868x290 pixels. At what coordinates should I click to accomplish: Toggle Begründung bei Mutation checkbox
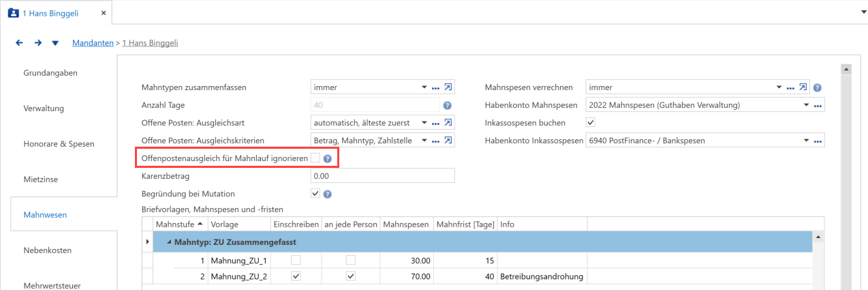[x=315, y=194]
